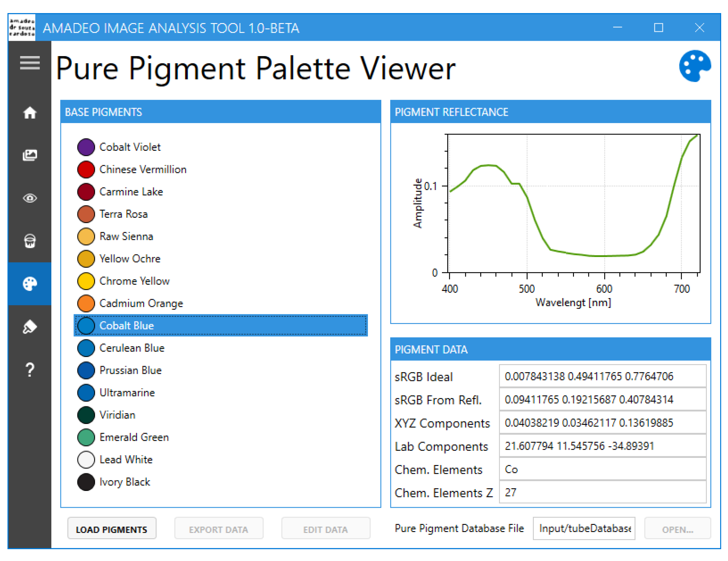Open the paintbrush tool sidebar icon

(30, 327)
